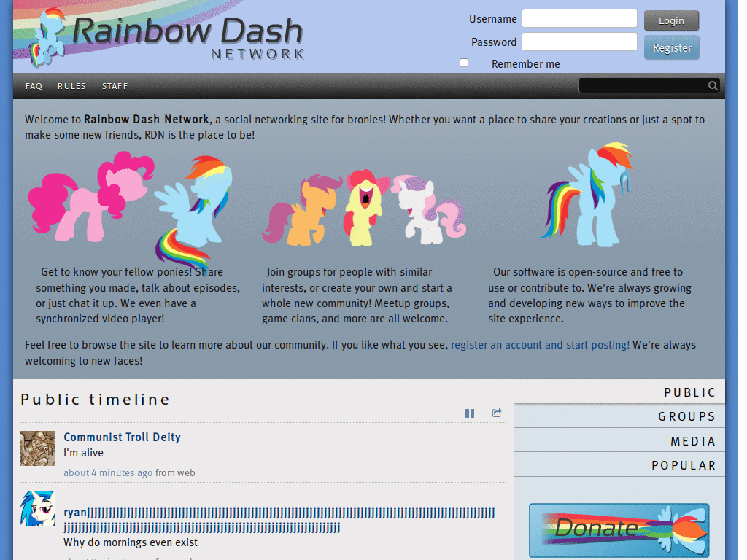Switch to the Public tab
This screenshot has height=560, width=747.
click(619, 392)
